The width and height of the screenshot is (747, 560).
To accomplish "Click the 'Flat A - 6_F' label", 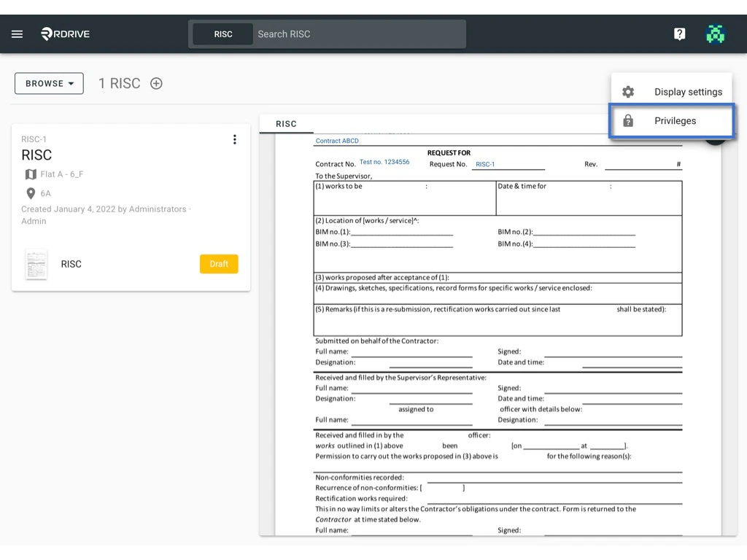I will (x=62, y=174).
